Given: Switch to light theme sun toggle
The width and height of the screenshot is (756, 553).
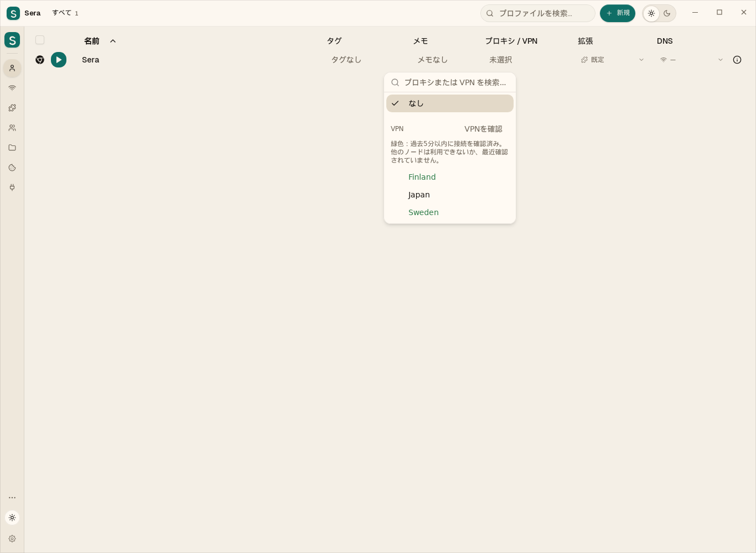Looking at the screenshot, I should point(651,13).
